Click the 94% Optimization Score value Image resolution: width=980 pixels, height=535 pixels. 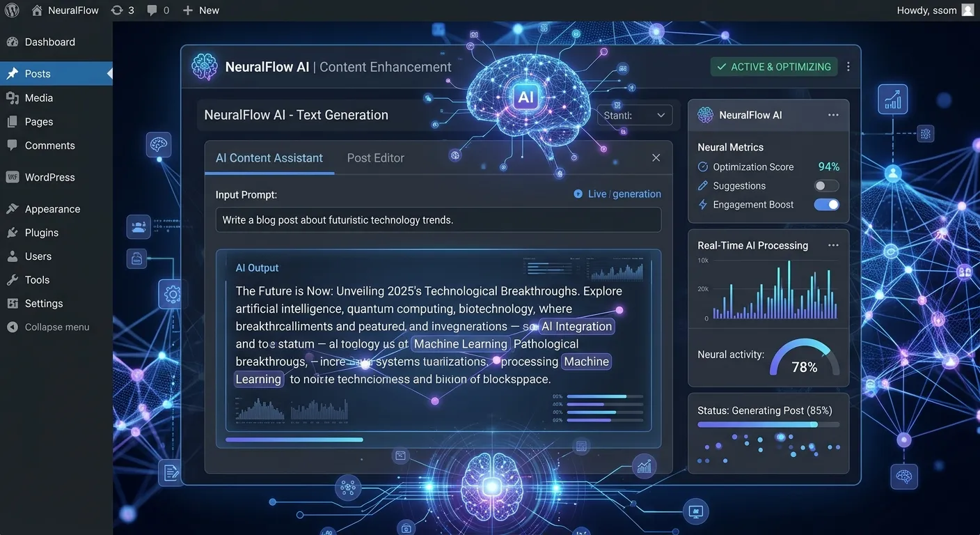(829, 167)
